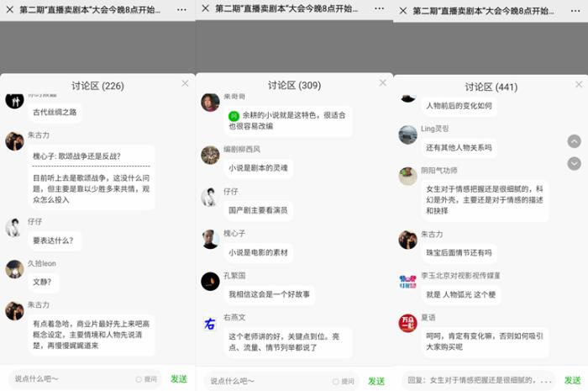Close the 讨论区 (226) discussion panel
The width and height of the screenshot is (588, 391).
[x=185, y=83]
